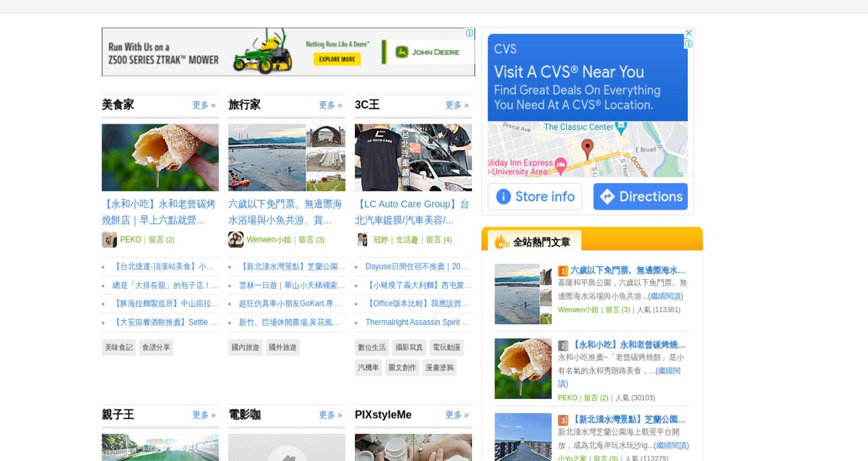This screenshot has height=461, width=868.
Task: Click hot article #2 sesame cake thumbnail
Action: pos(523,369)
